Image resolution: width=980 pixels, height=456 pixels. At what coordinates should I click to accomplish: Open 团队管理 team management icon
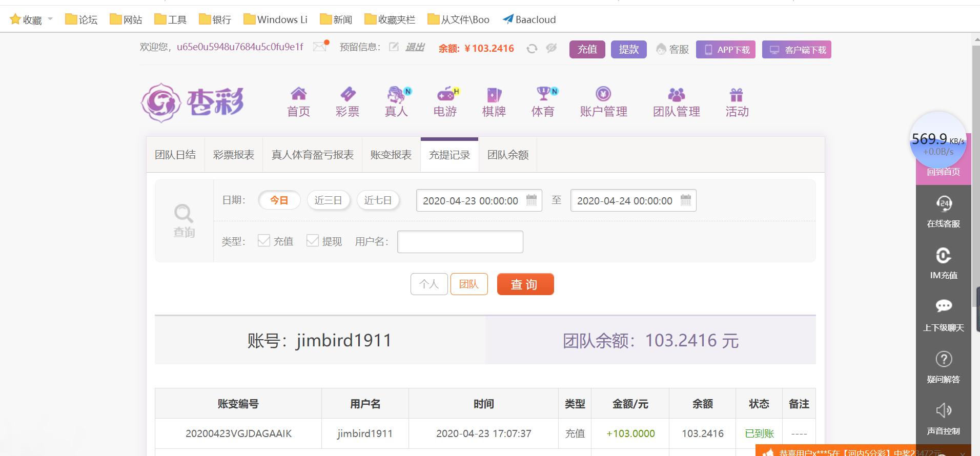click(677, 94)
